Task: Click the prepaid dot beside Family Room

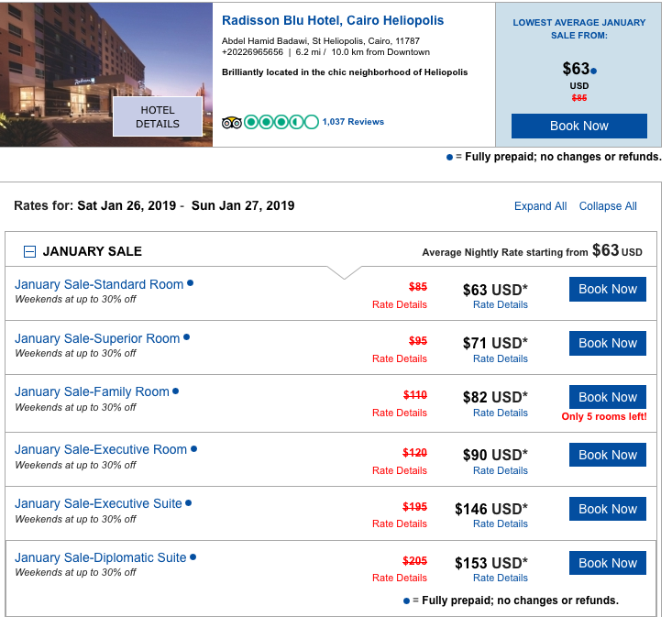Action: tap(176, 391)
